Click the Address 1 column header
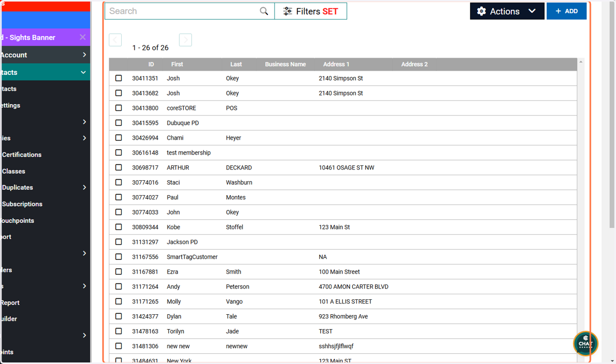Viewport: 616px width, 364px height. [x=336, y=64]
